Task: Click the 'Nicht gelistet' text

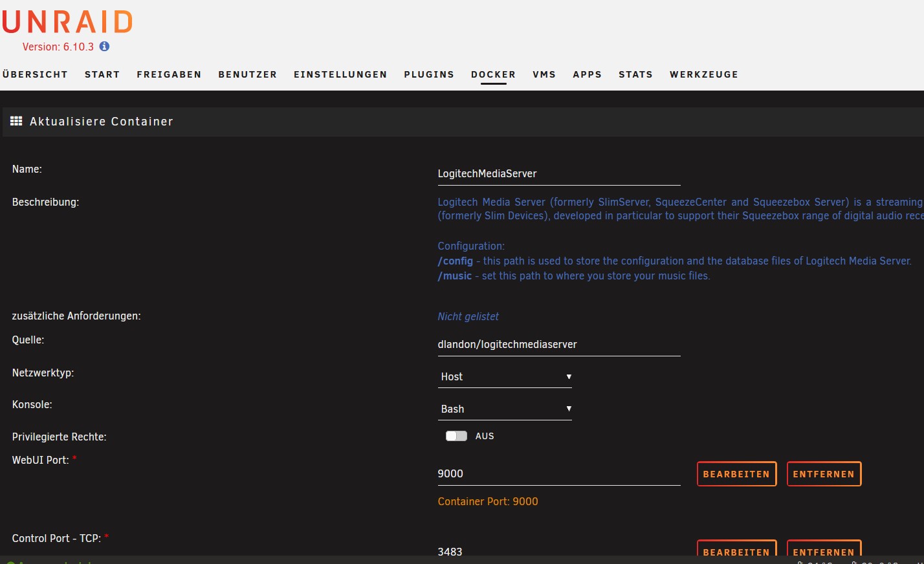Action: 468,316
